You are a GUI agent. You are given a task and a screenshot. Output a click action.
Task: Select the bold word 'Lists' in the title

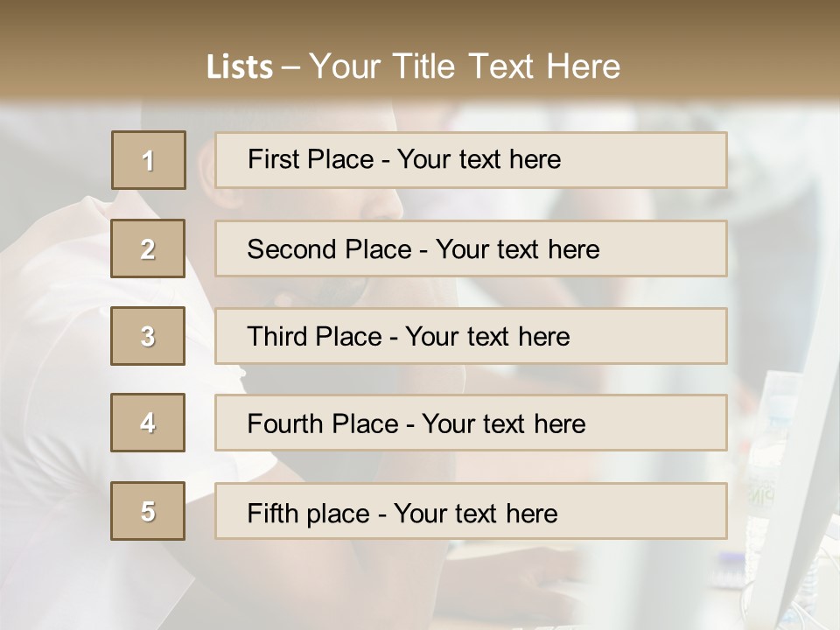[x=240, y=67]
